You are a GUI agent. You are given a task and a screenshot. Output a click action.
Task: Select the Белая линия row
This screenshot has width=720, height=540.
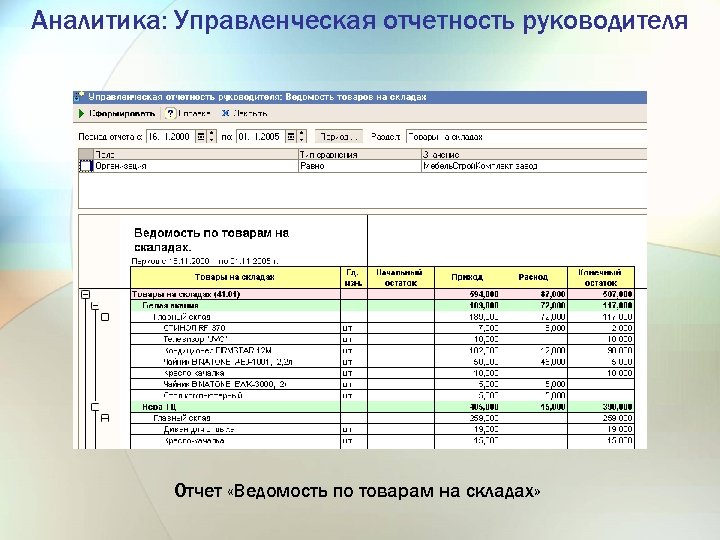coord(382,305)
